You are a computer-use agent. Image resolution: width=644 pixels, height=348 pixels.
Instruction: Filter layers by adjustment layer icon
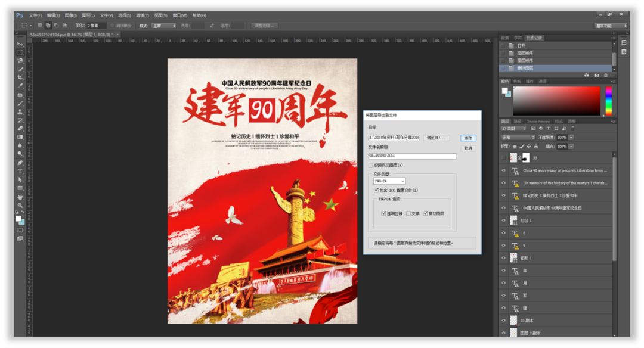(540, 129)
